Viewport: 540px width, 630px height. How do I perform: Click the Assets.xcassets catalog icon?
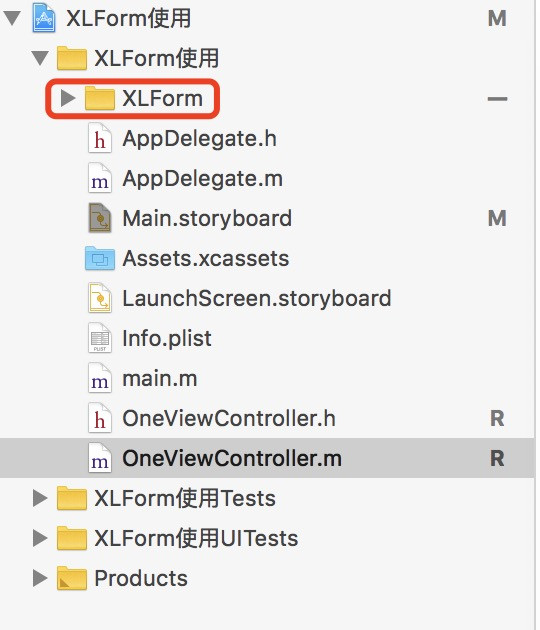coord(100,258)
